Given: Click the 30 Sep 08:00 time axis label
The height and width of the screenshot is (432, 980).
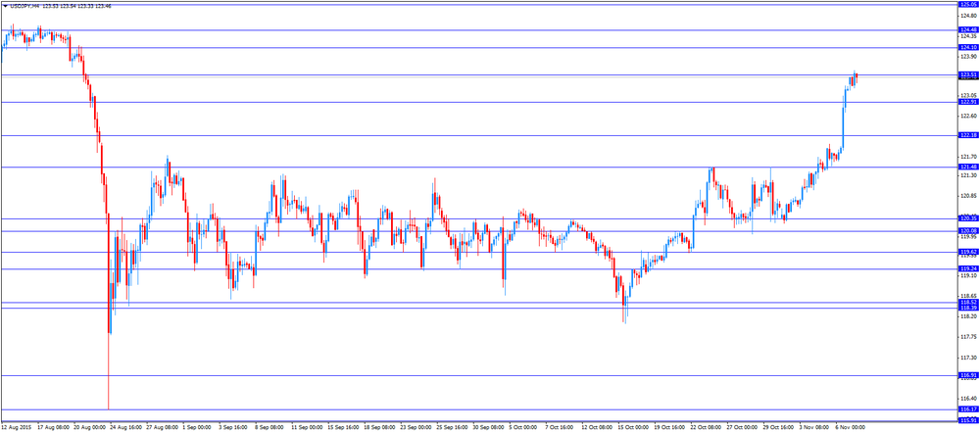Looking at the screenshot, I should tap(488, 428).
